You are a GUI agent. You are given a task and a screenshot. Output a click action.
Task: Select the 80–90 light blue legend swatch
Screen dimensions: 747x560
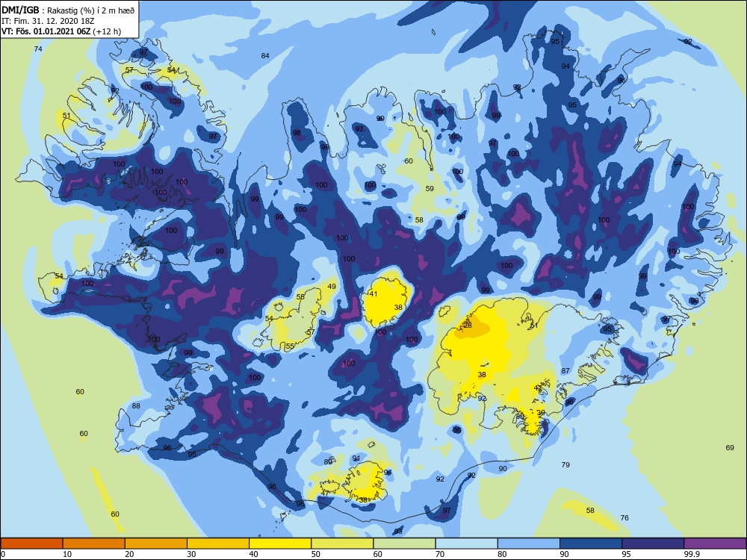click(529, 544)
